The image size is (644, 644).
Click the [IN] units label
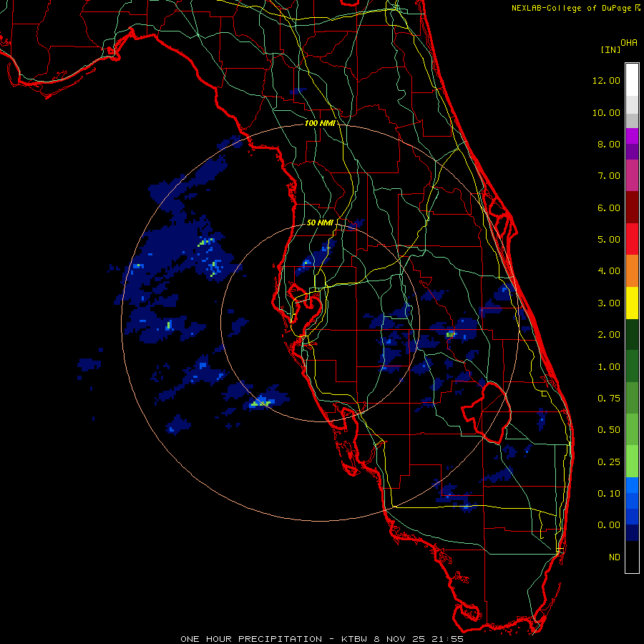click(x=610, y=49)
